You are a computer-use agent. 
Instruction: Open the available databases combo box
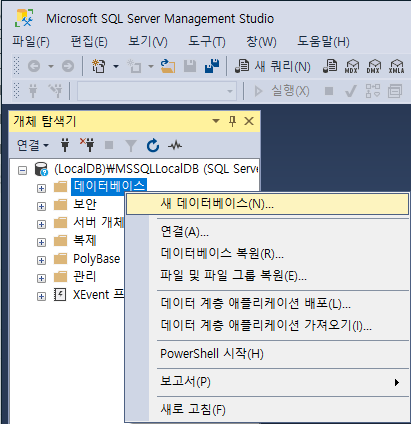pyautogui.click(x=157, y=91)
